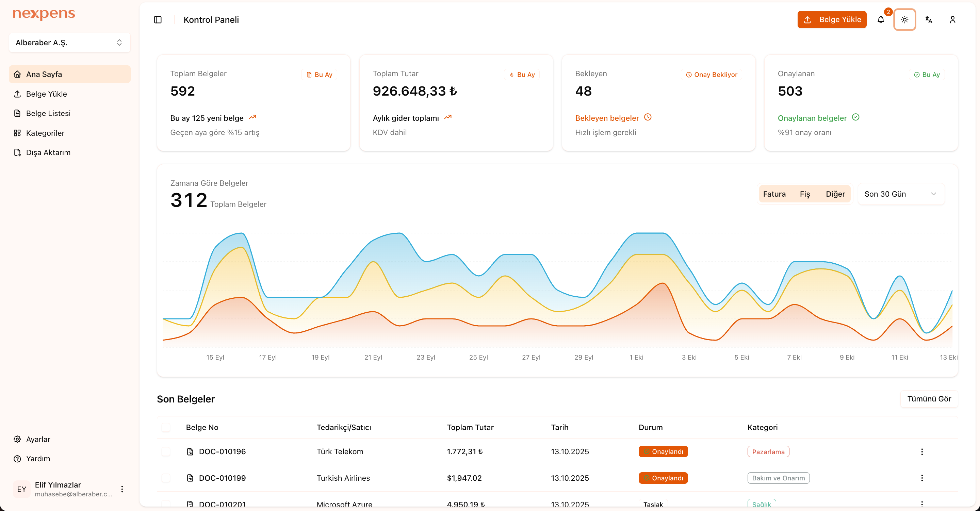Click the Pazarlama category badge
Screen dimensions: 980x511
click(x=768, y=452)
